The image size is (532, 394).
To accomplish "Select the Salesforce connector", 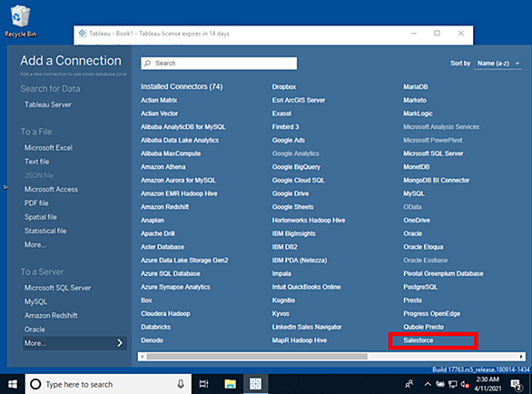I will click(418, 340).
